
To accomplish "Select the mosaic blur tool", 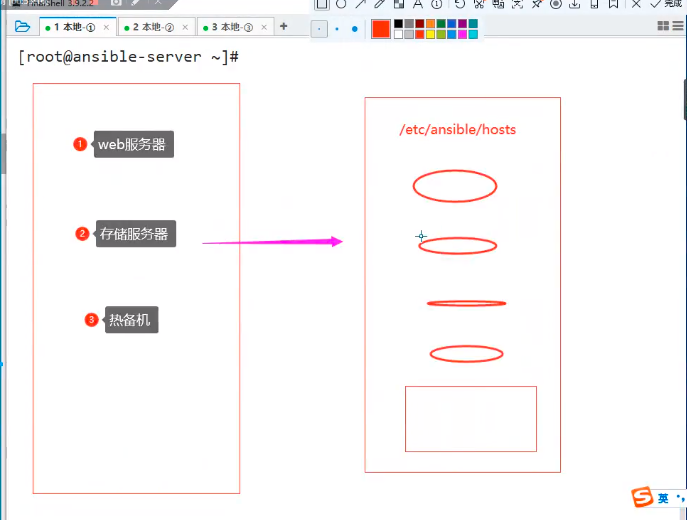I will coord(399,4).
